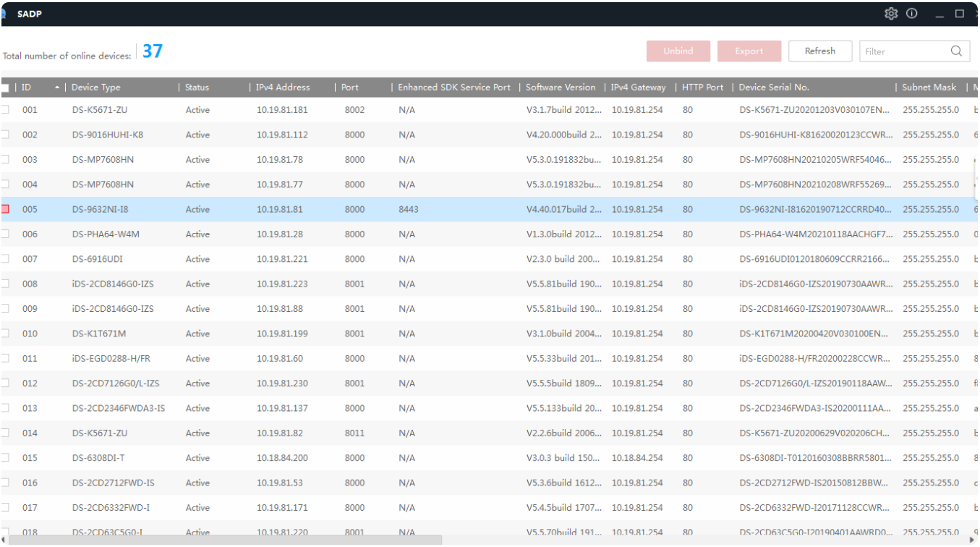The width and height of the screenshot is (980, 547).
Task: Click software version V5.5.133build cell
Action: click(x=564, y=408)
